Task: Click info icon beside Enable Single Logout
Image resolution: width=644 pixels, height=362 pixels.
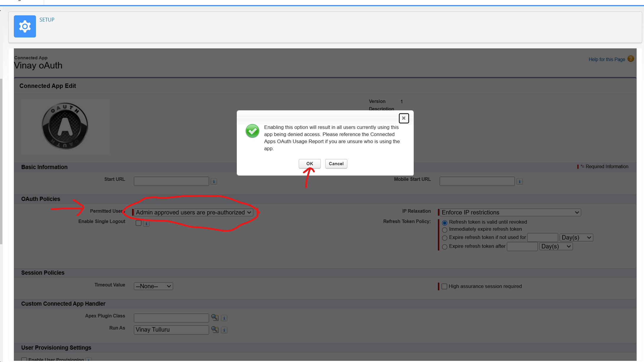Action: (146, 224)
